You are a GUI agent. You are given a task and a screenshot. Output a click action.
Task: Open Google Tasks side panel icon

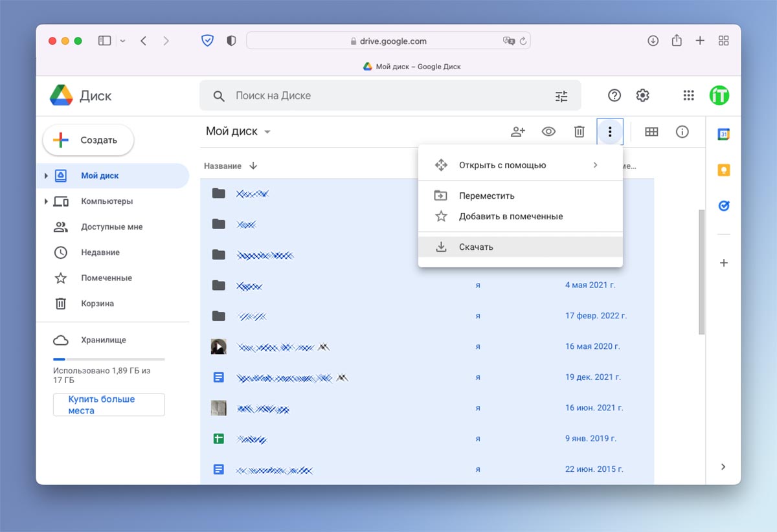pyautogui.click(x=724, y=206)
